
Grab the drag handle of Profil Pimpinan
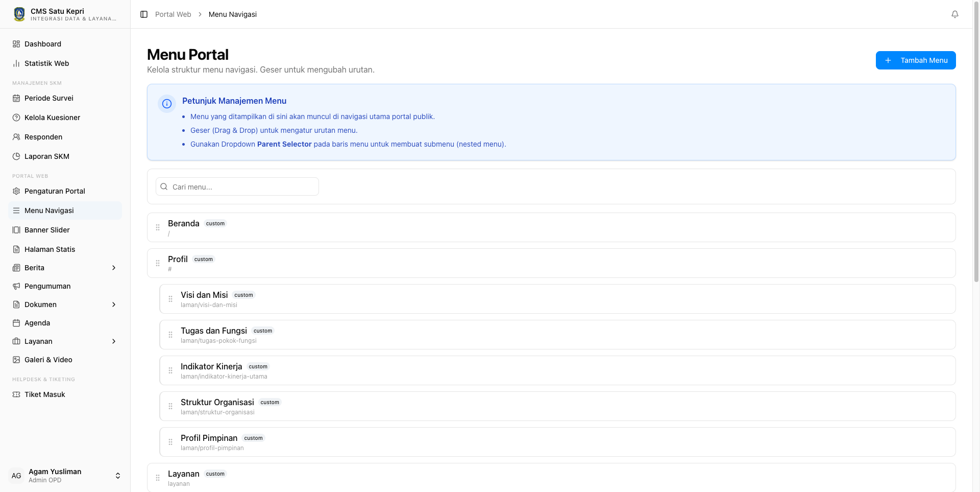coord(170,442)
